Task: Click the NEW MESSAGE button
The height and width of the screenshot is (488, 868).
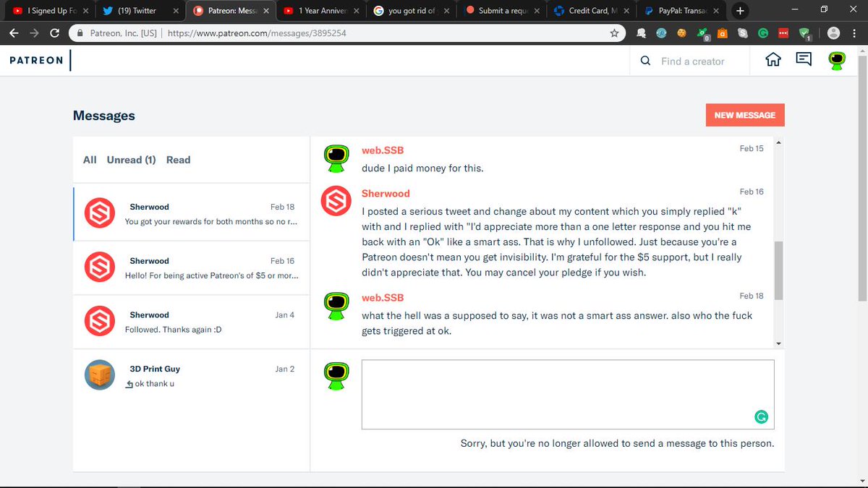Action: pos(745,115)
